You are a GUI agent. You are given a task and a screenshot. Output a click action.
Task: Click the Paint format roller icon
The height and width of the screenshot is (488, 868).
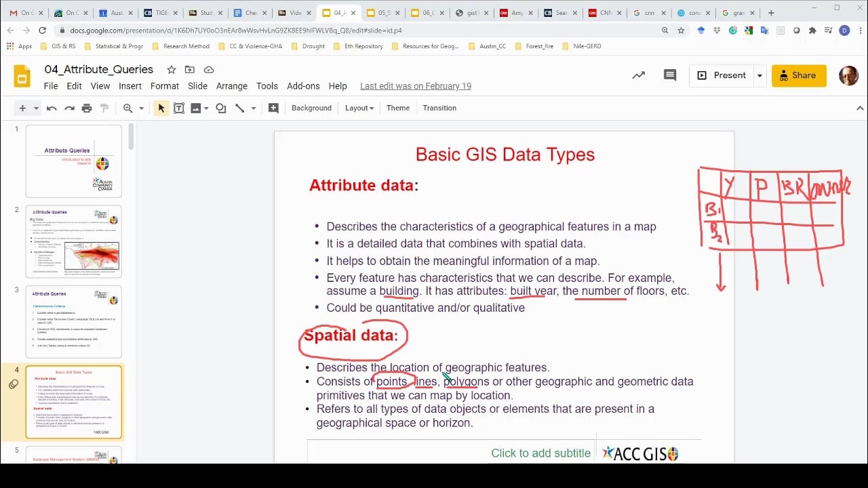(x=104, y=108)
